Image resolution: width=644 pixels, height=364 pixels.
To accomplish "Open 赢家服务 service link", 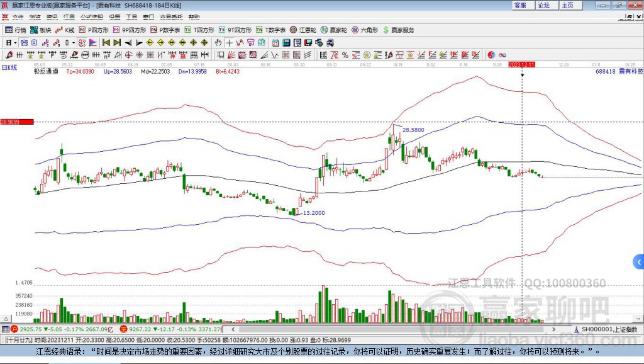I will 399,30.
